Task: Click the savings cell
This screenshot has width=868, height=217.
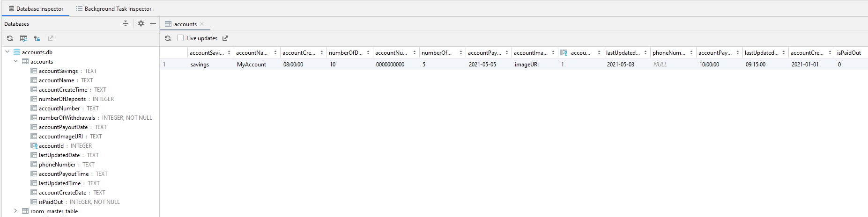Action: 210,65
